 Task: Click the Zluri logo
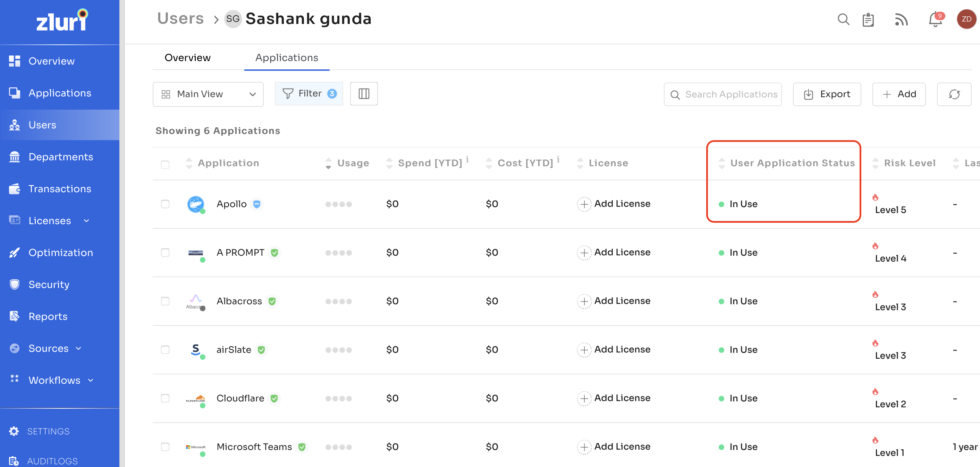62,20
